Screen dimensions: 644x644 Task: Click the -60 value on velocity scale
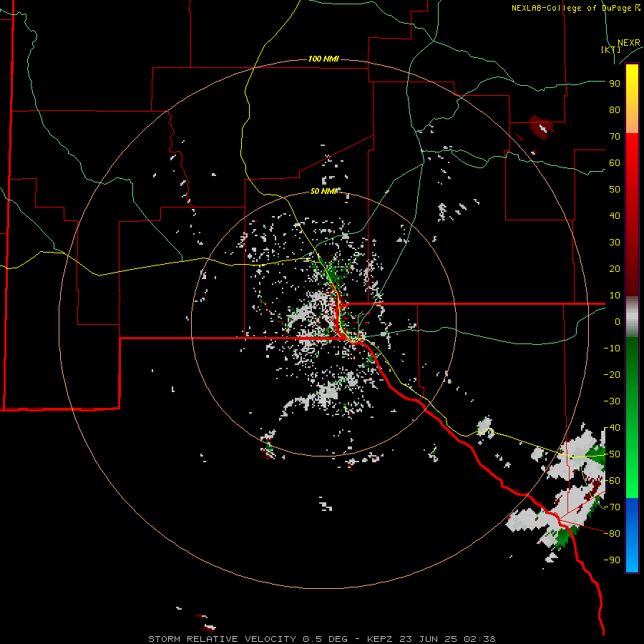point(612,481)
